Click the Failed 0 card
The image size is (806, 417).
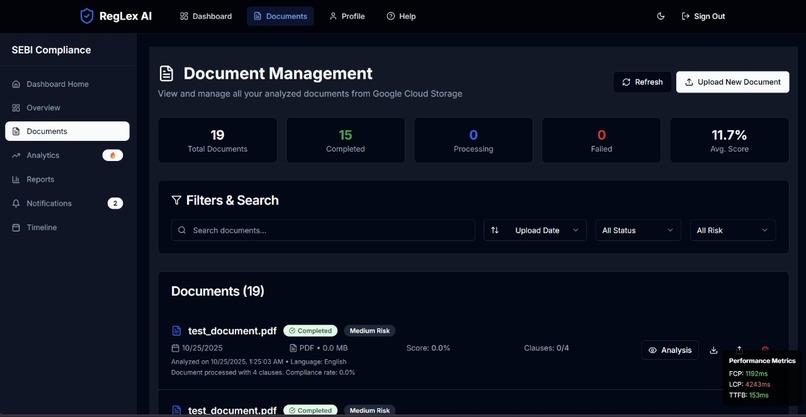pyautogui.click(x=601, y=140)
